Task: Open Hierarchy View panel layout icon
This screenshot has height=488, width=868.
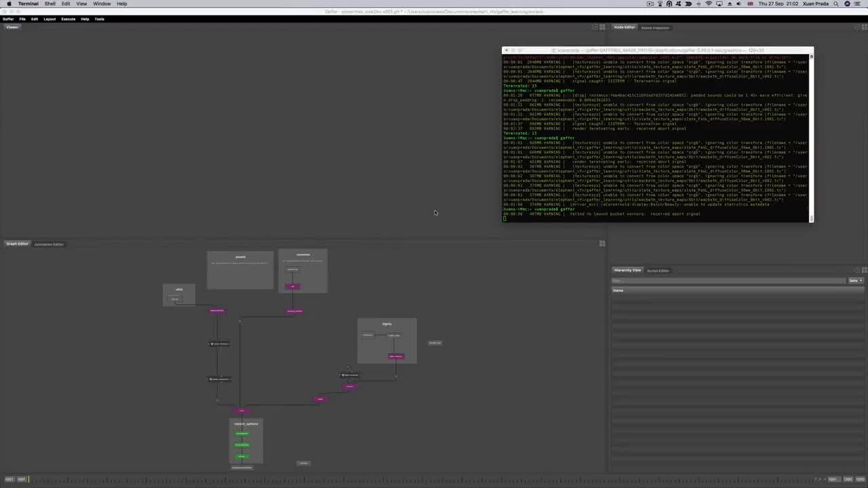Action: pos(864,270)
